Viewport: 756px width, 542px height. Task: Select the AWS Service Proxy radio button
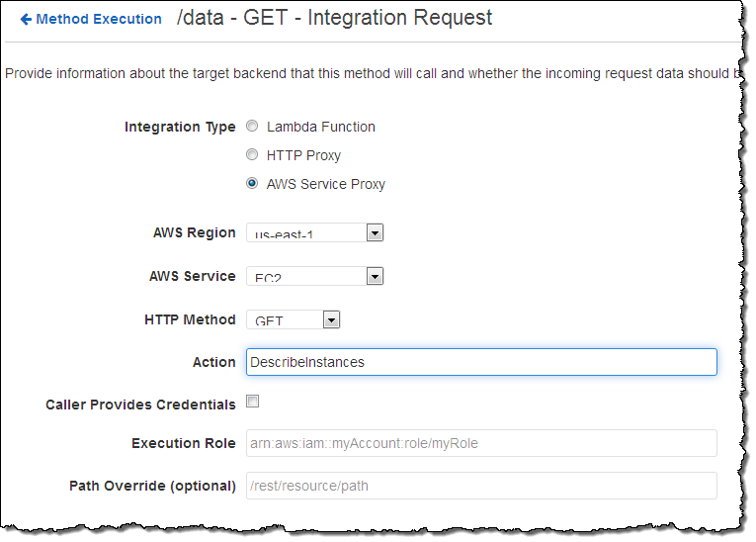click(x=253, y=184)
